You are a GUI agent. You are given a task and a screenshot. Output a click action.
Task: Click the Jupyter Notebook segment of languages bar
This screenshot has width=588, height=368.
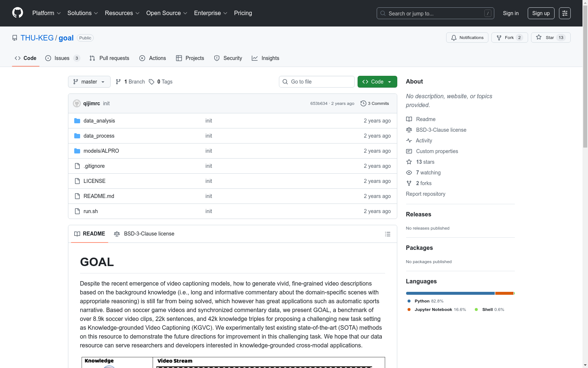(x=504, y=293)
